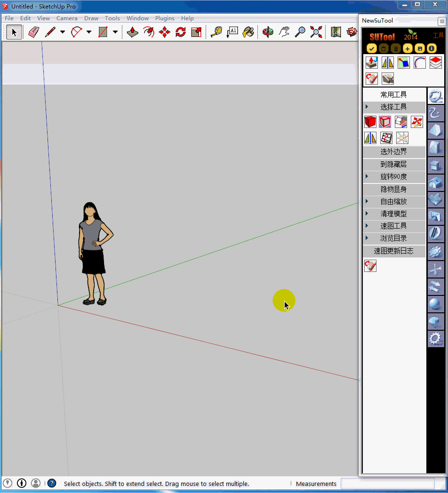Click the 选外边界 button
448x493 pixels.
pos(394,152)
